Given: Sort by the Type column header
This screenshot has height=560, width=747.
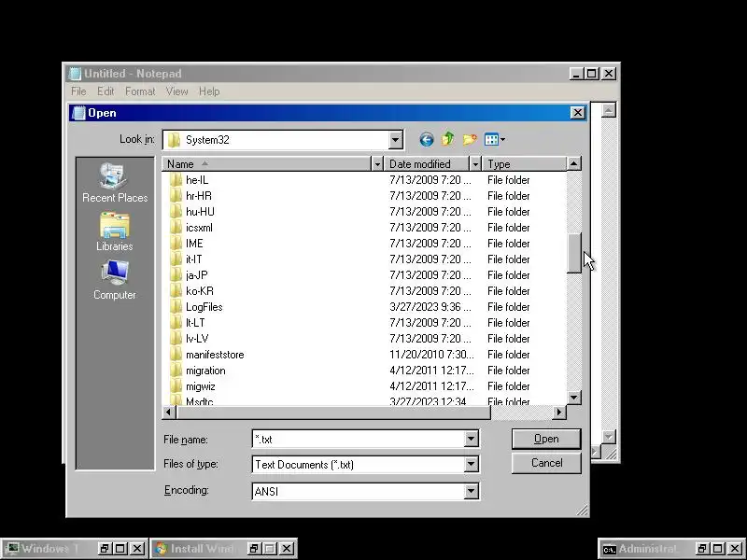Looking at the screenshot, I should click(x=524, y=164).
